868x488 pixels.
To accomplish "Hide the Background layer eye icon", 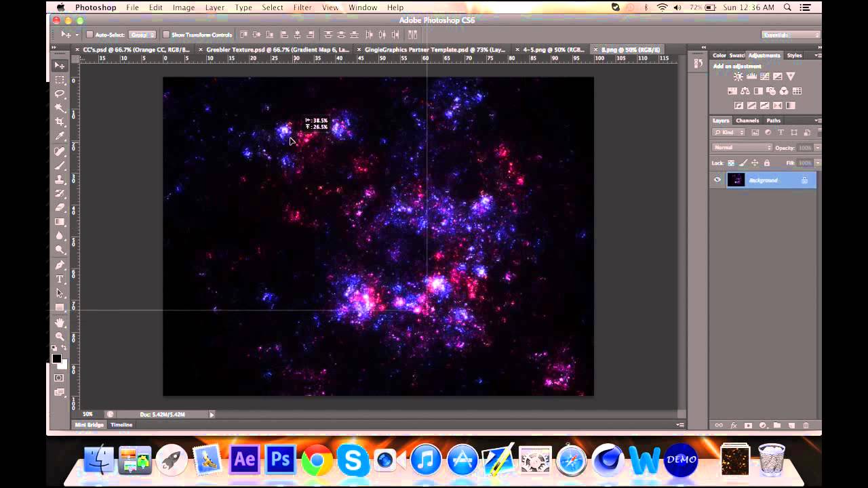I will pos(717,180).
